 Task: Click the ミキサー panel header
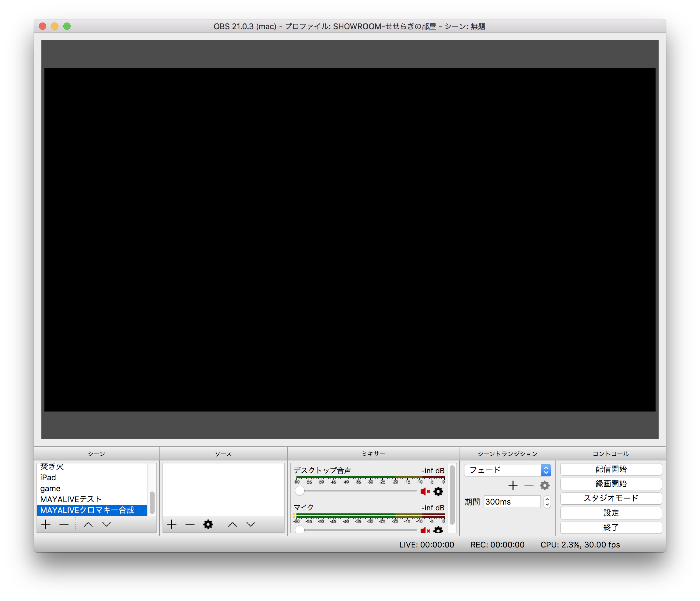click(373, 454)
